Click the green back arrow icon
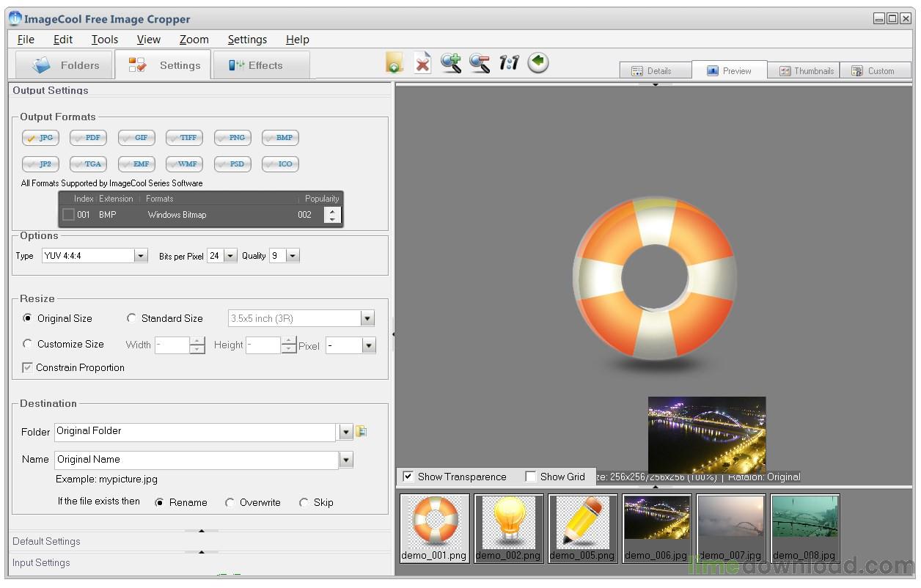Viewport: 921px width, 588px height. [x=538, y=62]
